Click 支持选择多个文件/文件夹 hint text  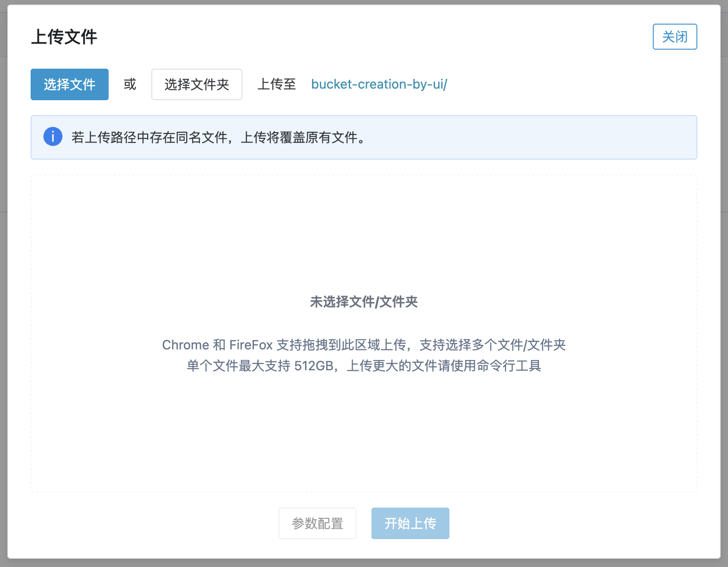point(492,345)
